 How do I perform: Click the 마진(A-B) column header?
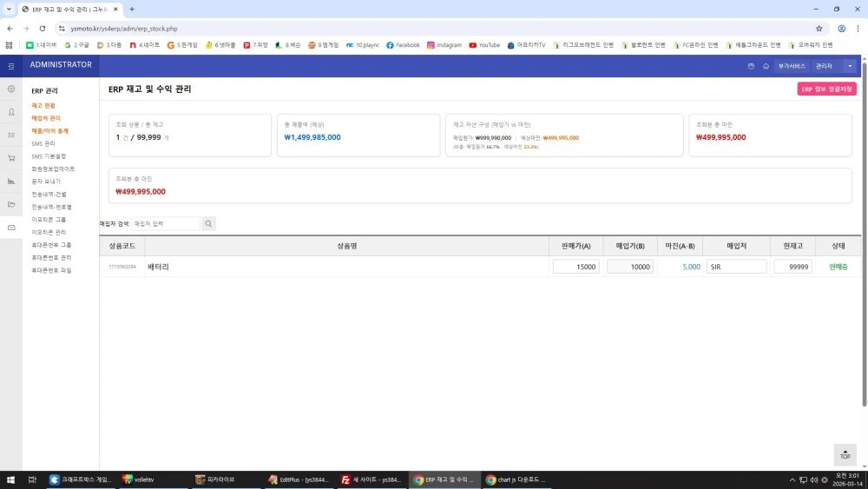(x=680, y=246)
